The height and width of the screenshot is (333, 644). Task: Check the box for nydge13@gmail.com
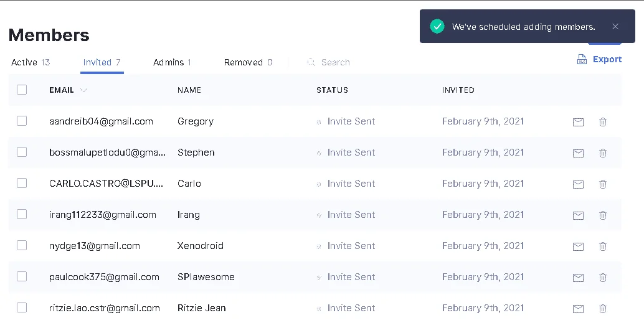coord(22,245)
